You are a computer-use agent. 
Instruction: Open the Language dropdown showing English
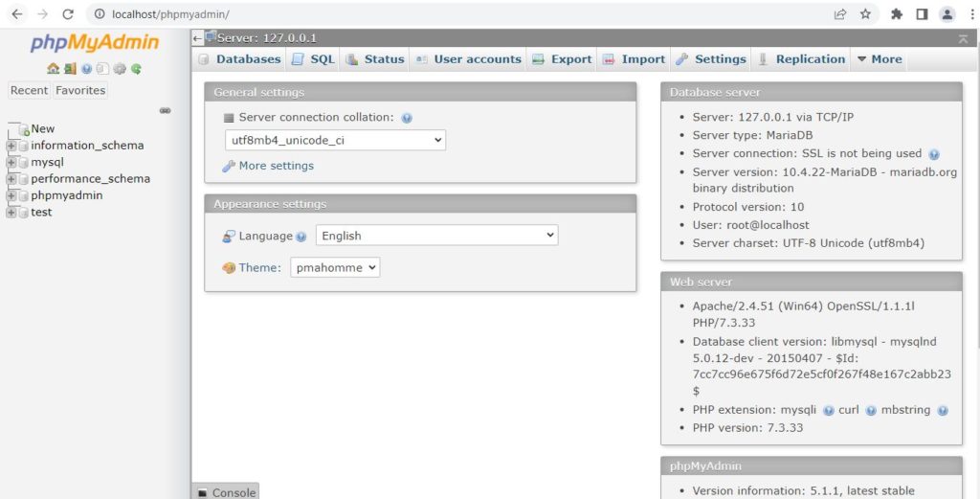click(436, 236)
